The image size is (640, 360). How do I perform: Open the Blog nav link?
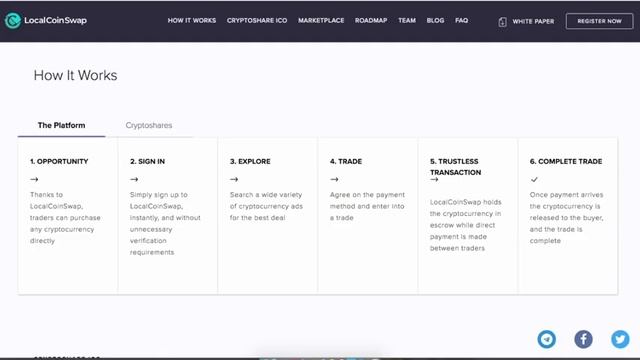pyautogui.click(x=435, y=20)
